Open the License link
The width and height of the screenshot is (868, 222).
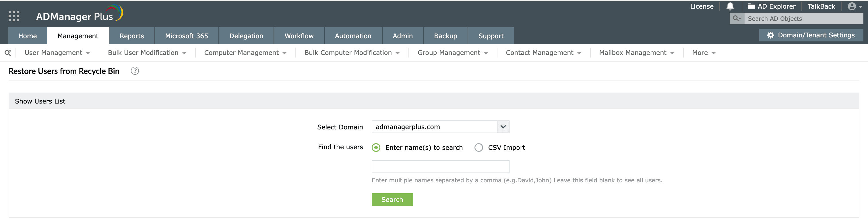(702, 6)
